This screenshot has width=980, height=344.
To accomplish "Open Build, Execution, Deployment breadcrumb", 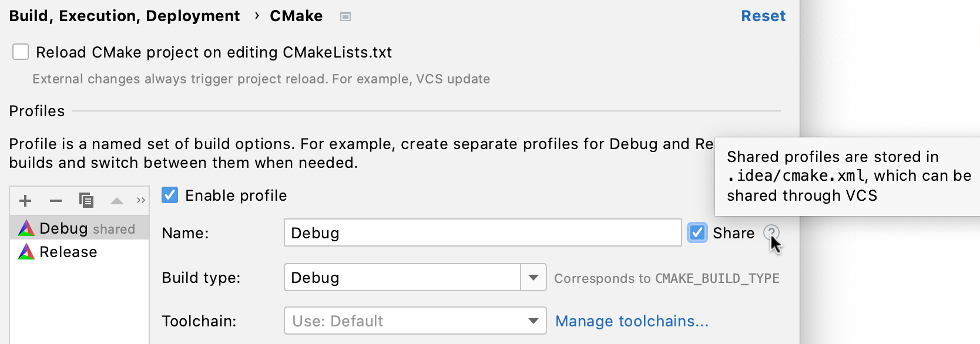I will [x=124, y=16].
